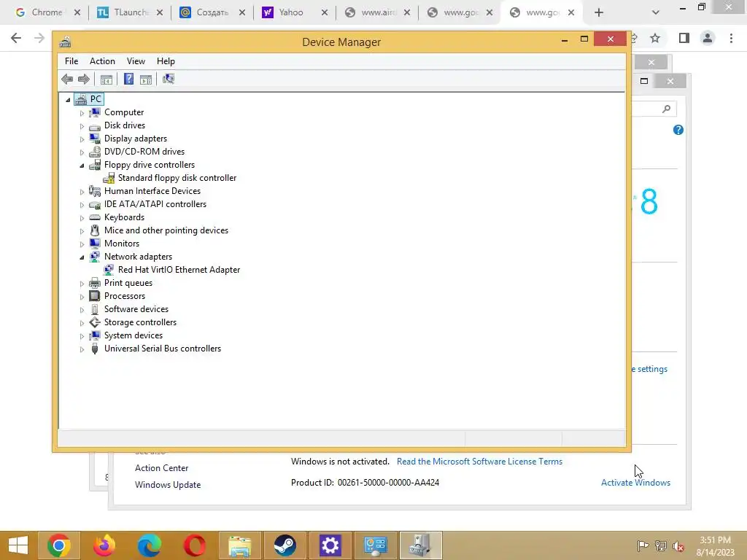The image size is (747, 560).
Task: Open the Windows Update link
Action: pyautogui.click(x=168, y=485)
